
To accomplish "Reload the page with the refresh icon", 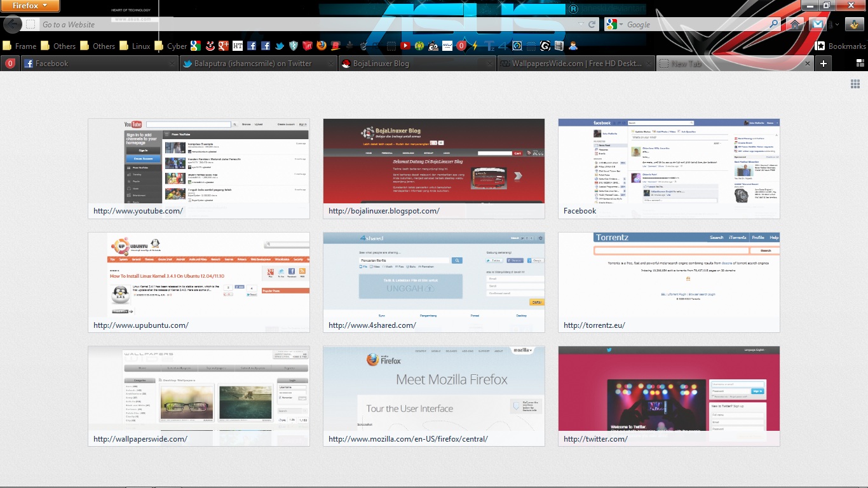I will [x=592, y=25].
